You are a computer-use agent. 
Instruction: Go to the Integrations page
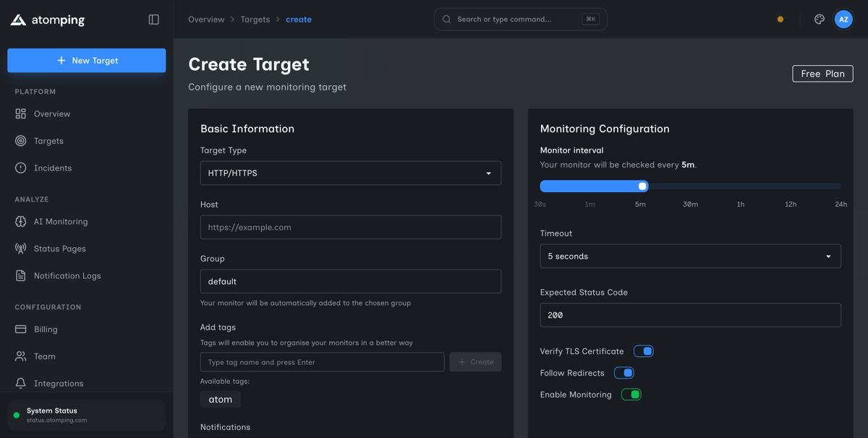[58, 383]
